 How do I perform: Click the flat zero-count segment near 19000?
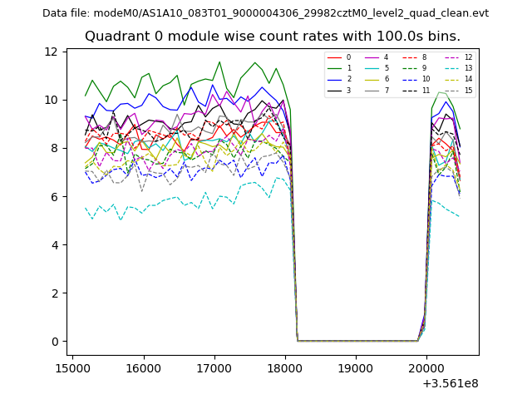click(356, 341)
